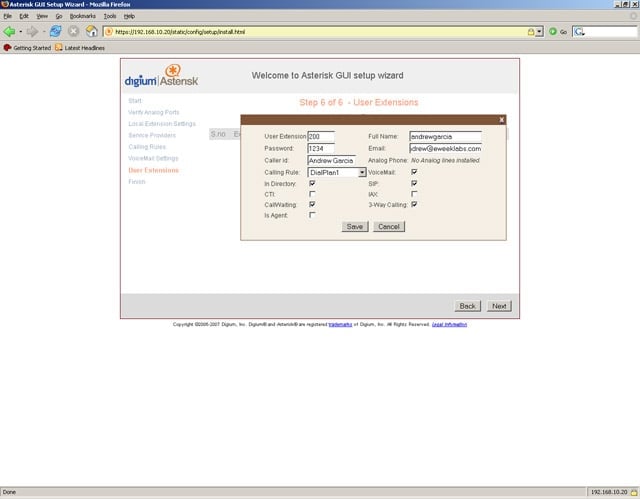640x499 pixels.
Task: Open the File menu
Action: pyautogui.click(x=8, y=16)
